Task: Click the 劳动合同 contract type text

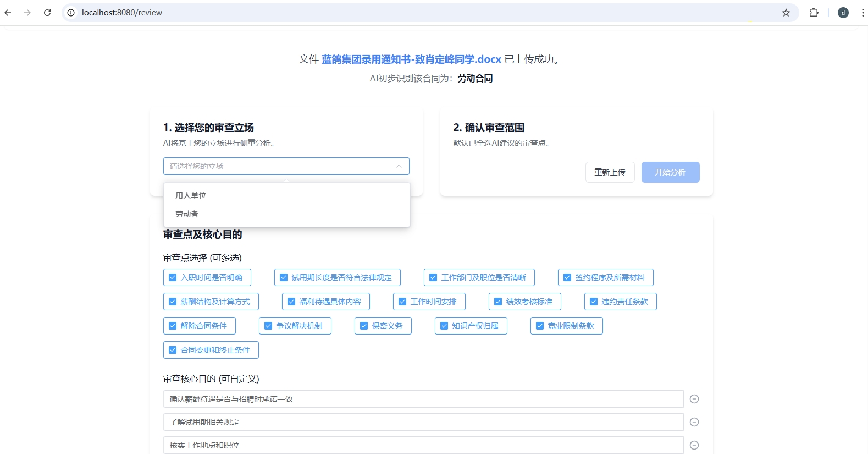Action: pyautogui.click(x=475, y=79)
